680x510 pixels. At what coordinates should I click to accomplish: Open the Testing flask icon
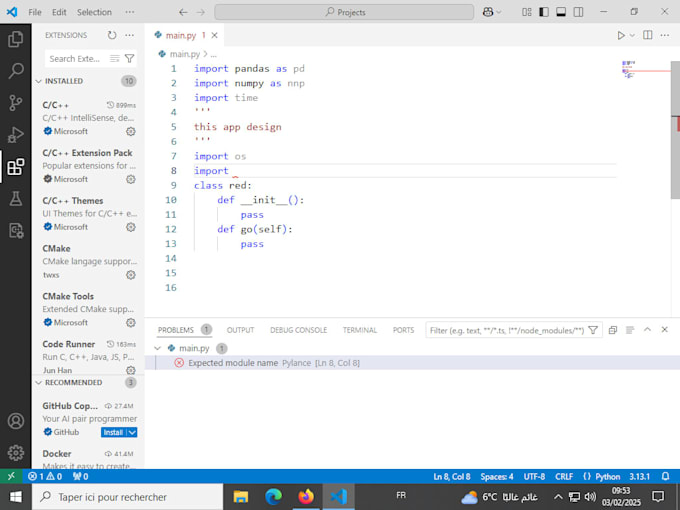click(x=15, y=199)
